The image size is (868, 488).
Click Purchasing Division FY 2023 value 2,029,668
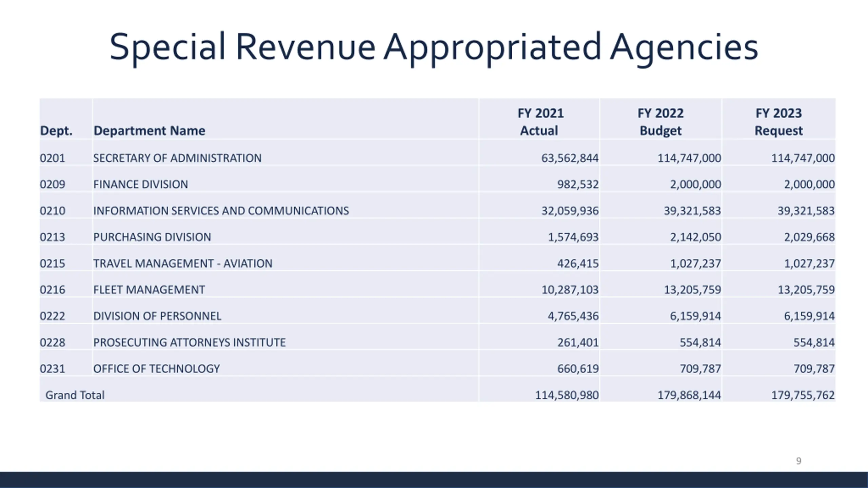click(809, 237)
